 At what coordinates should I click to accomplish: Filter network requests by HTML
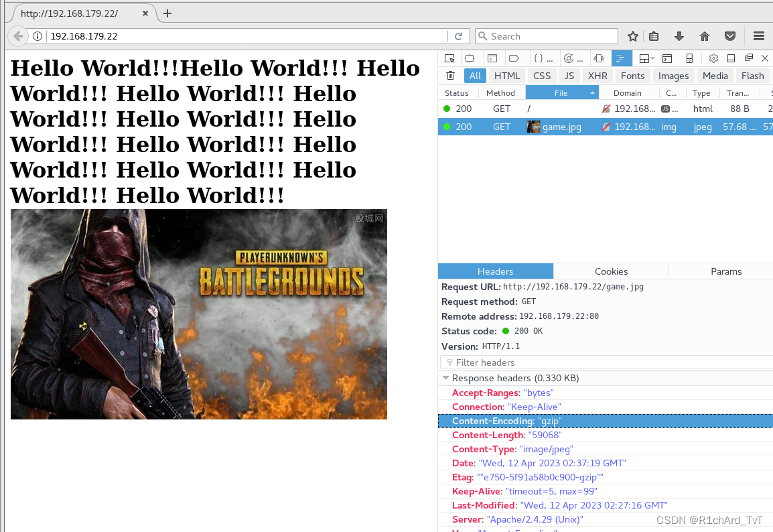coord(507,76)
